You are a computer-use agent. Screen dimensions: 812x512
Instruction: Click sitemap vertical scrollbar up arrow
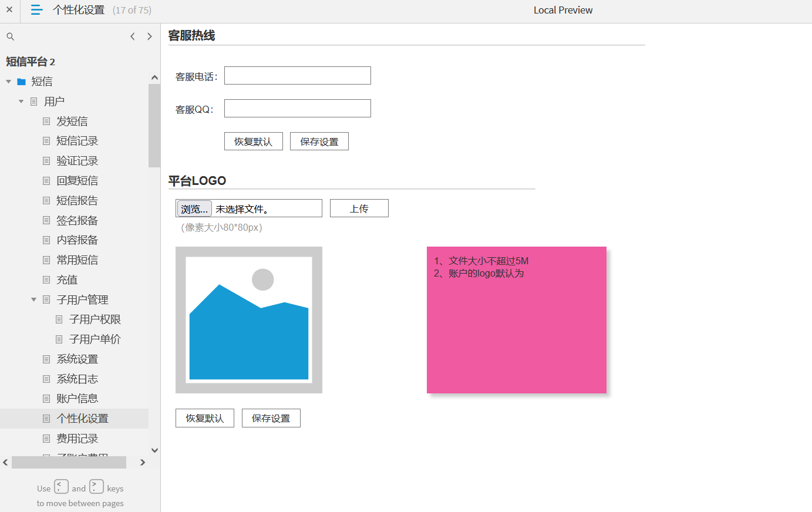coord(154,78)
